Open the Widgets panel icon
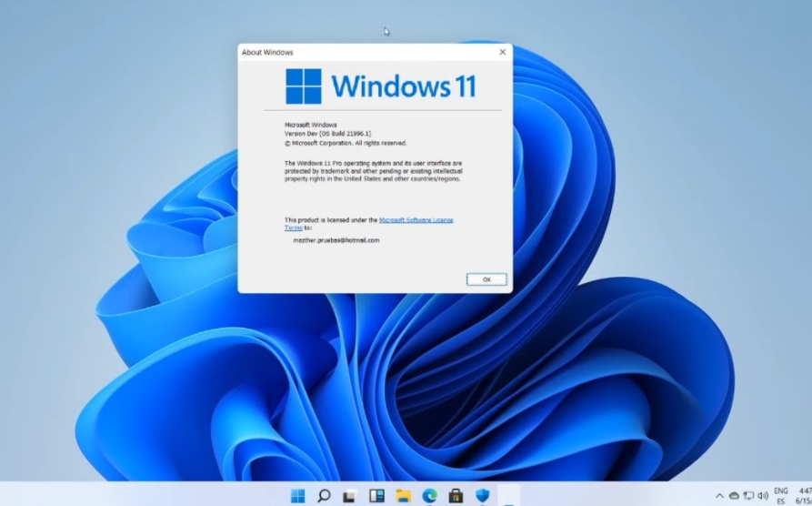Image resolution: width=812 pixels, height=506 pixels. click(x=376, y=496)
